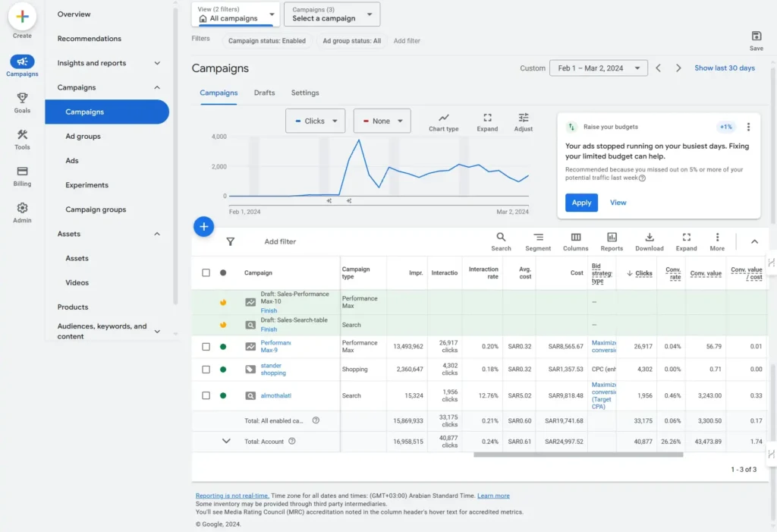Open the Segment tool

[538, 241]
